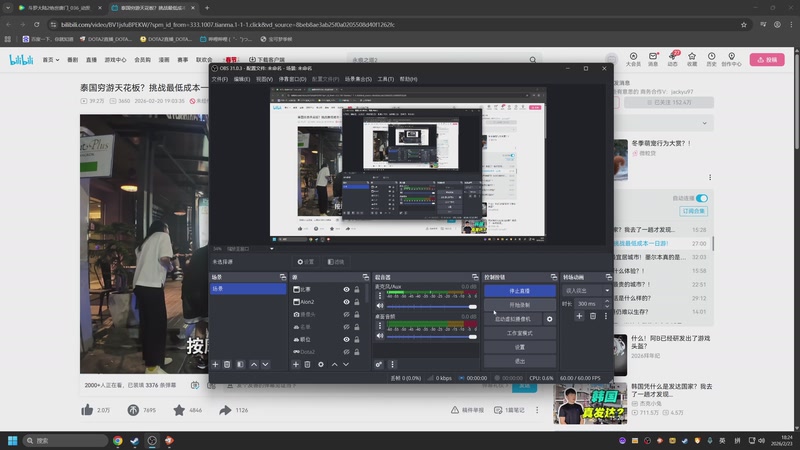Click 启动虚拟摄像机 button
The image size is (800, 450).
coord(513,319)
